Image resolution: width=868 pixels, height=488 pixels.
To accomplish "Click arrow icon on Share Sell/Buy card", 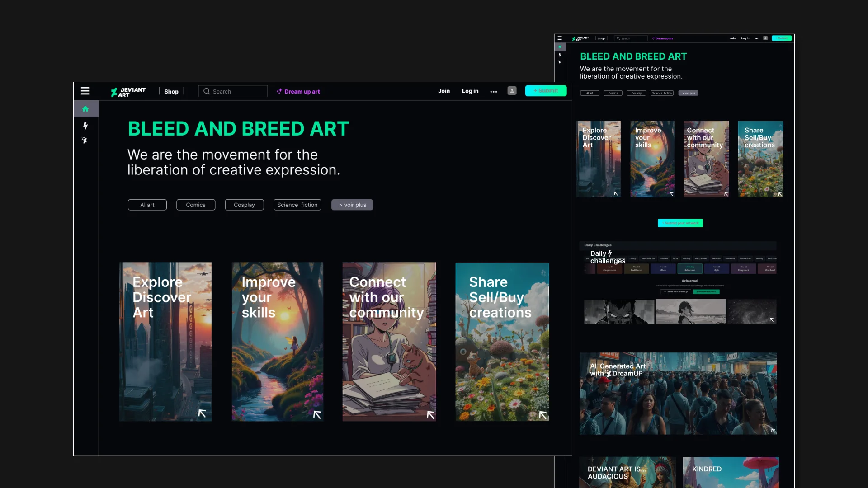I will pos(542,415).
